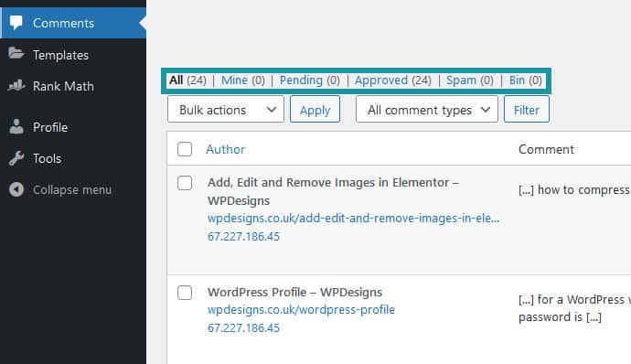Screen dimensions: 631x364
Task: Switch to Mine (0) comments filter
Action: [x=243, y=80]
